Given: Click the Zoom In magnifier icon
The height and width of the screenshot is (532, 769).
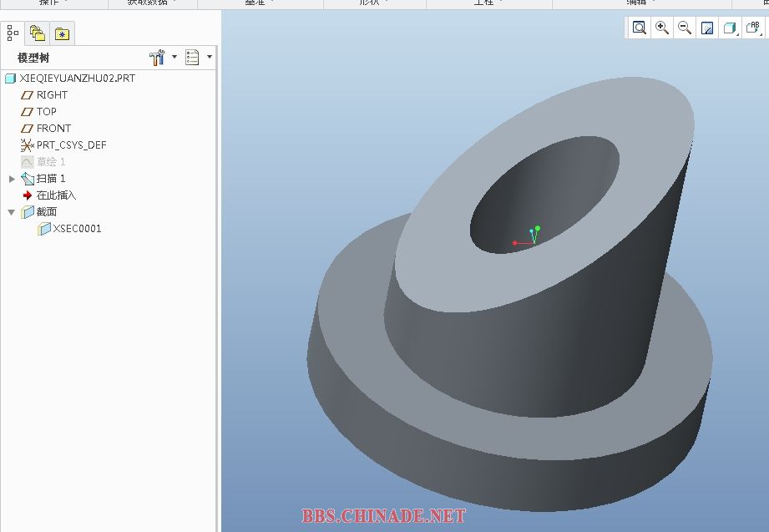Looking at the screenshot, I should 662,28.
